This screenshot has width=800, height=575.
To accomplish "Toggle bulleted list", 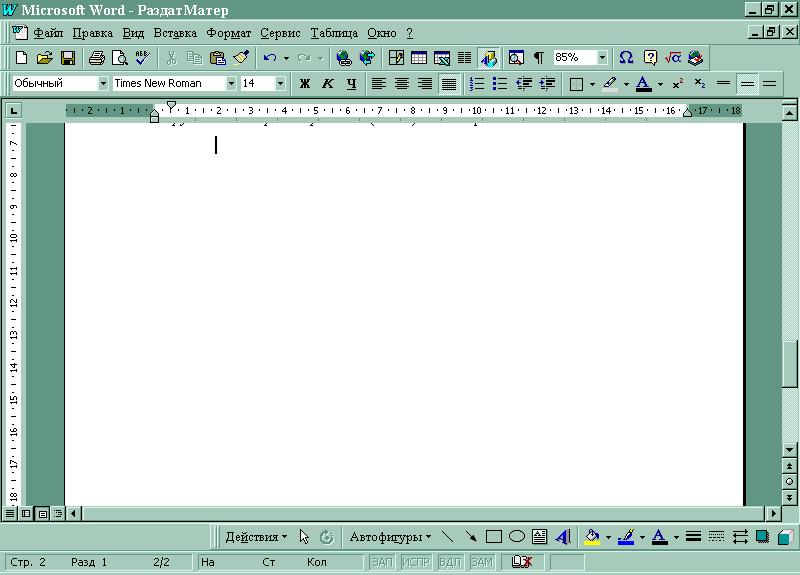I will [x=500, y=84].
